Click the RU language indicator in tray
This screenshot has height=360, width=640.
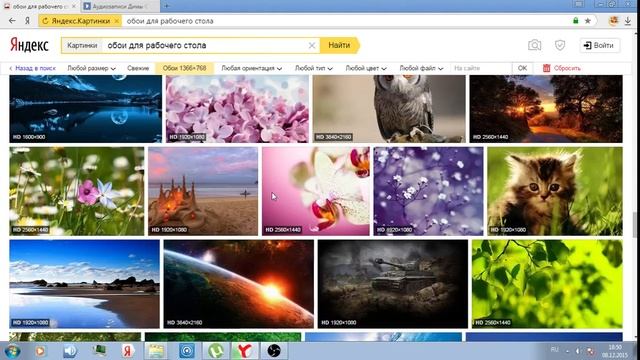(554, 349)
